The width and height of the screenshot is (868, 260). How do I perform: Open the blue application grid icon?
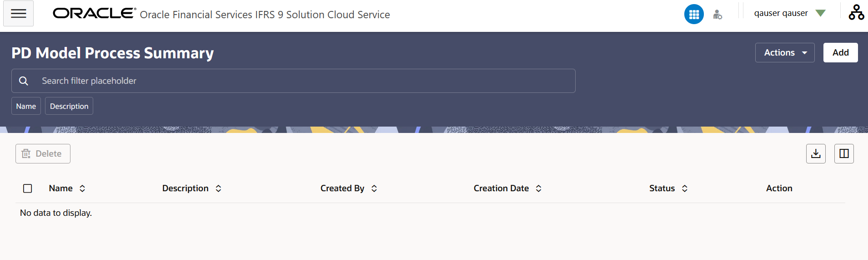pos(694,14)
